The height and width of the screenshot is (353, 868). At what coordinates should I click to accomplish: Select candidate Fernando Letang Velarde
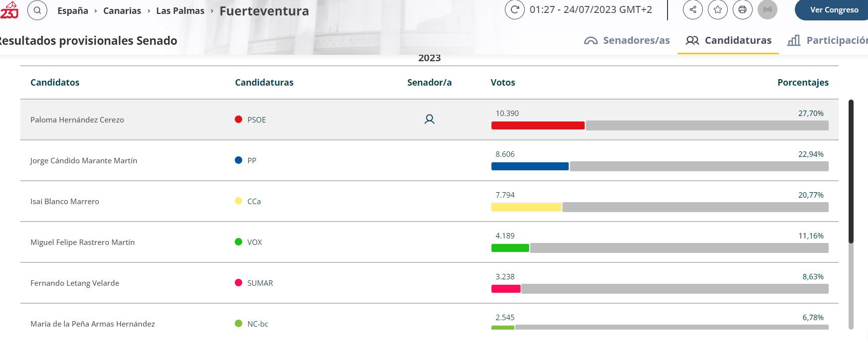point(75,283)
